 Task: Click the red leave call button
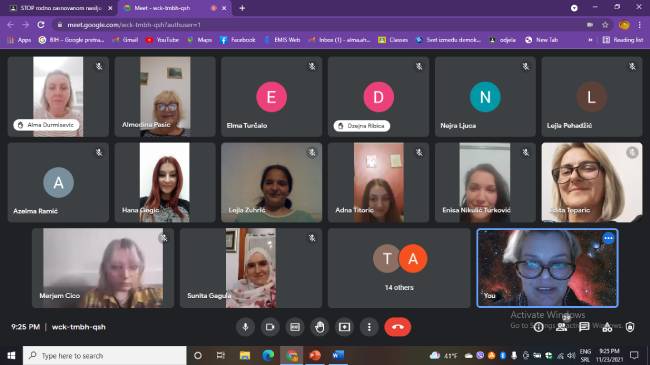[x=398, y=327]
